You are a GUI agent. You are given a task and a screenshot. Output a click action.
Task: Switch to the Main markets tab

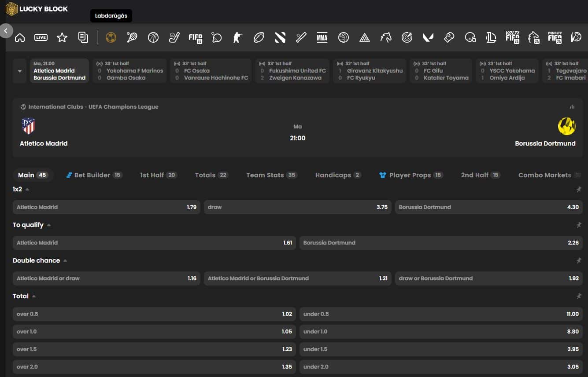(33, 175)
